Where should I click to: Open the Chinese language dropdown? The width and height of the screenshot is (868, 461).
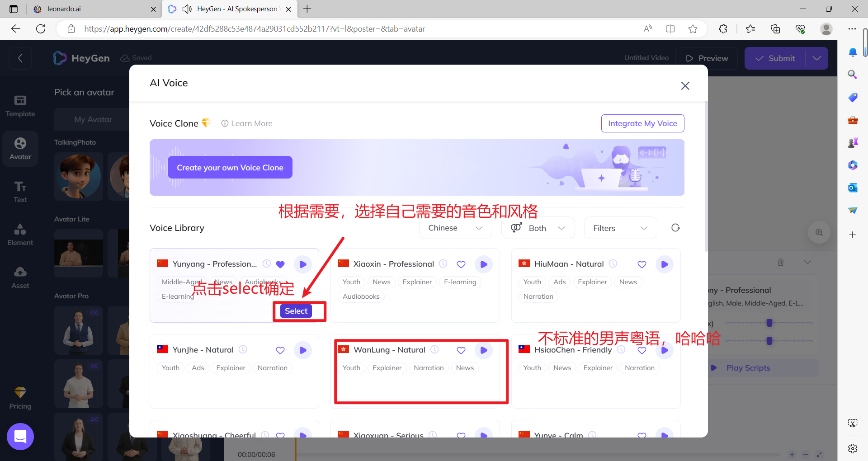point(455,228)
